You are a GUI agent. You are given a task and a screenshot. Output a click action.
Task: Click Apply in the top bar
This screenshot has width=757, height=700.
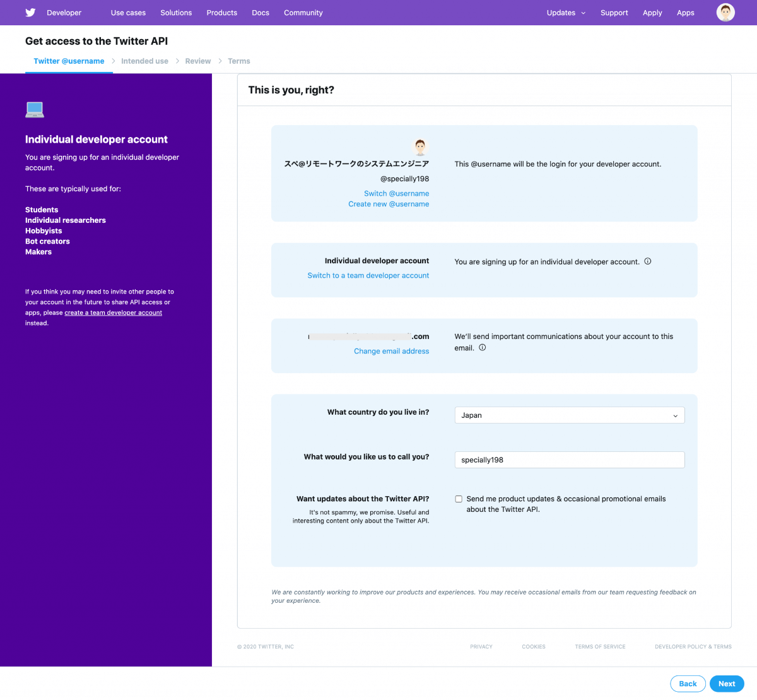[652, 13]
